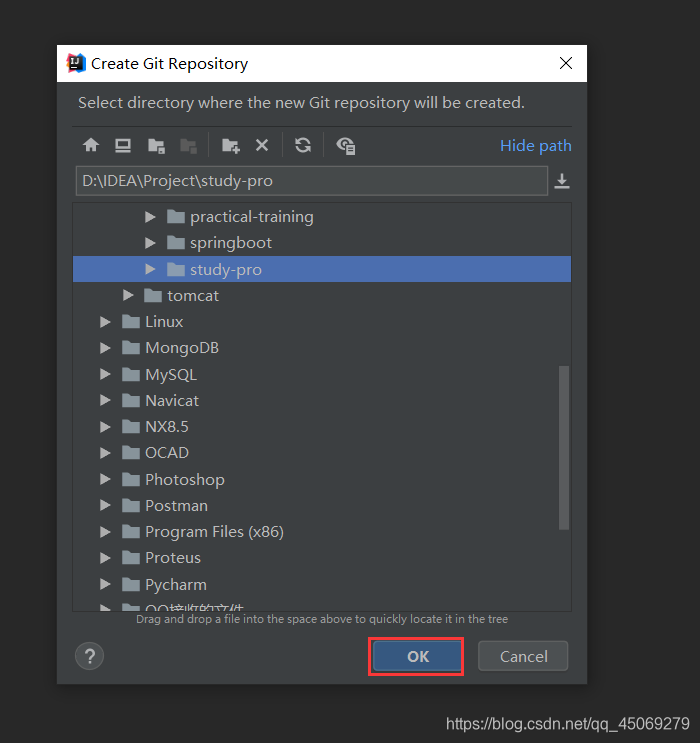
Task: Select the NX8.5 directory
Action: point(167,427)
